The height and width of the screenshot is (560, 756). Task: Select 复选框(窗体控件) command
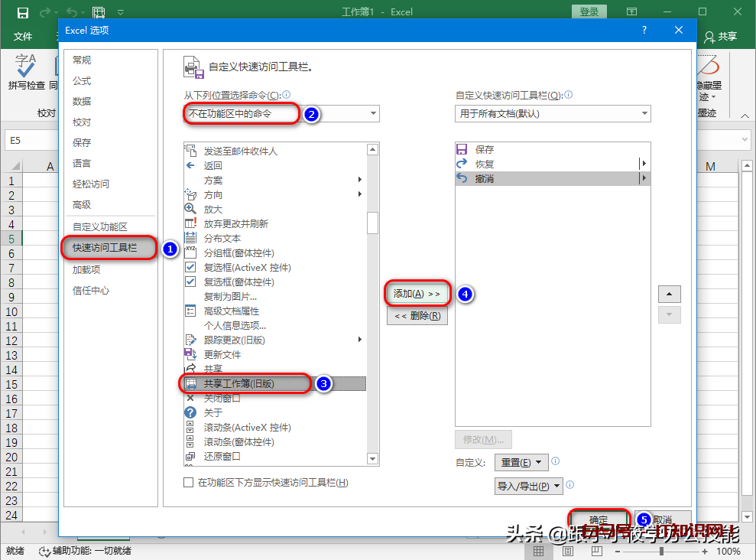(275, 282)
